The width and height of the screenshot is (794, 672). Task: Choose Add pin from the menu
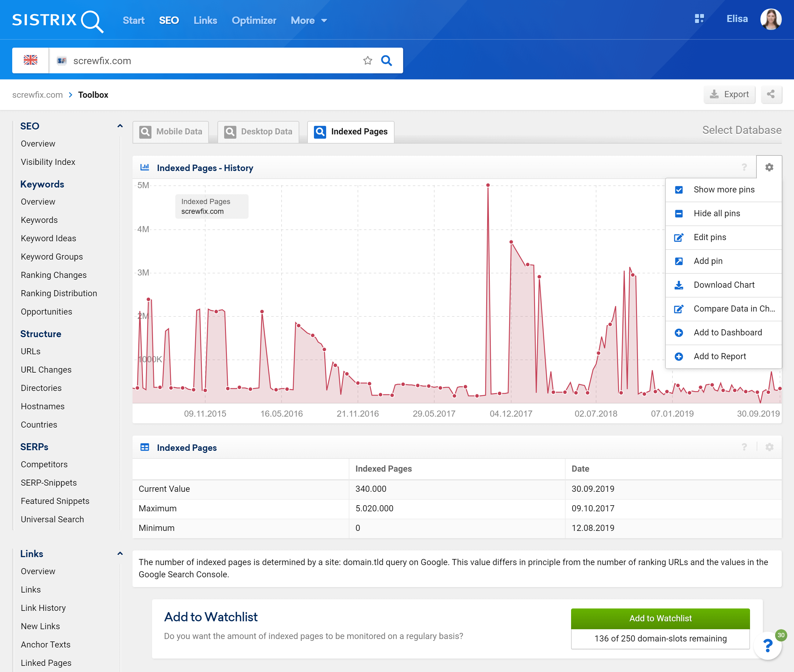point(723,261)
